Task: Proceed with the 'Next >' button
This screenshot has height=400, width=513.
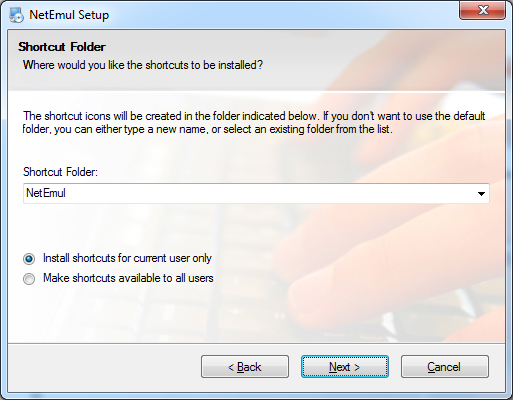Action: [345, 367]
